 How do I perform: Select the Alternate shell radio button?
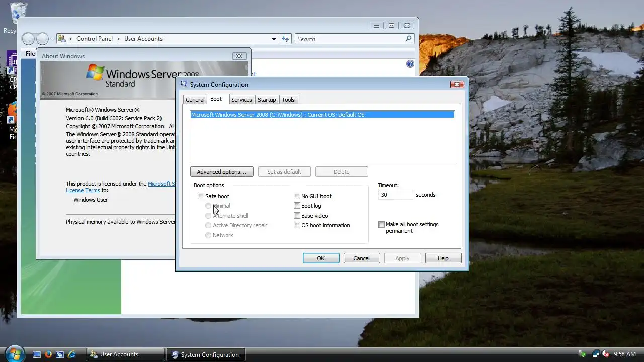(x=208, y=216)
